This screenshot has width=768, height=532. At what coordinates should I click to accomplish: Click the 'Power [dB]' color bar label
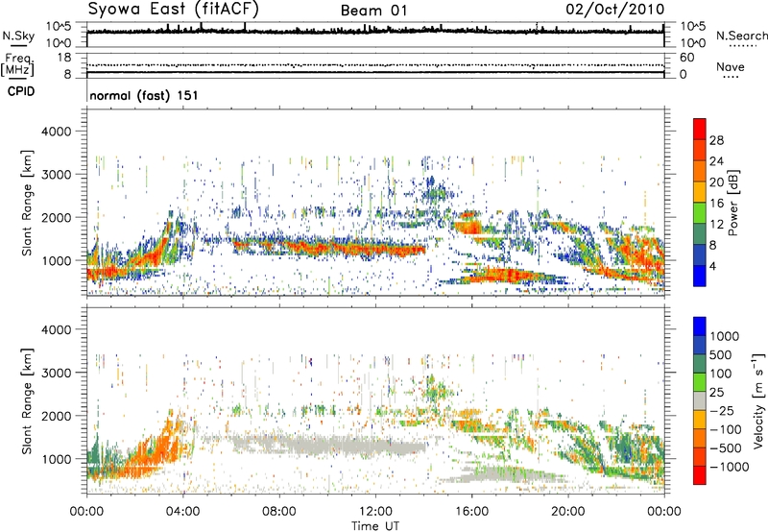pyautogui.click(x=733, y=203)
